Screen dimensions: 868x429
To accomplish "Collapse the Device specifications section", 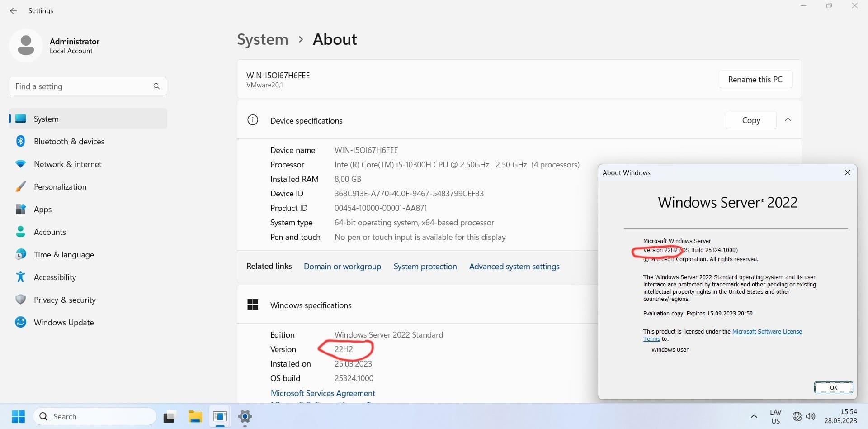I will click(x=788, y=120).
